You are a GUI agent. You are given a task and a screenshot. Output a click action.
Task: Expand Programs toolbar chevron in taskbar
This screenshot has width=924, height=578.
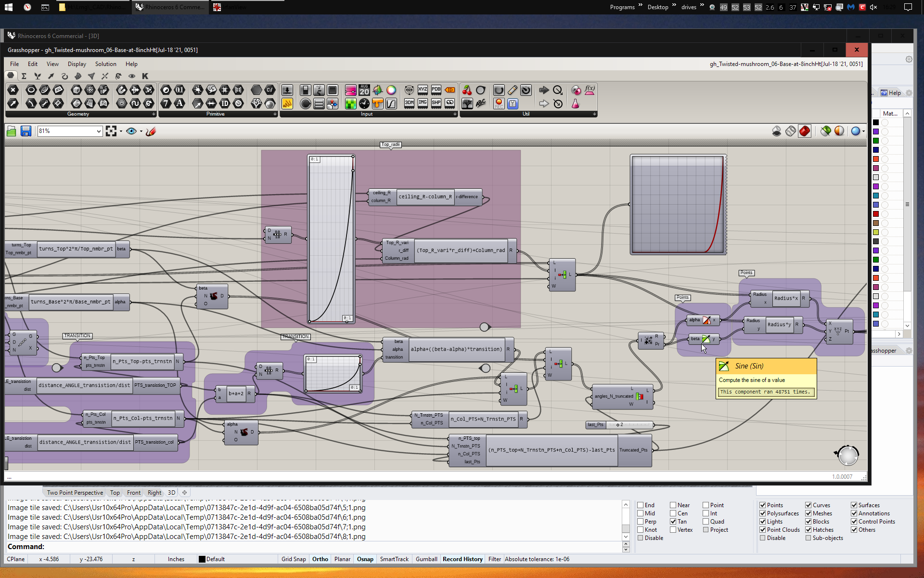641,6
